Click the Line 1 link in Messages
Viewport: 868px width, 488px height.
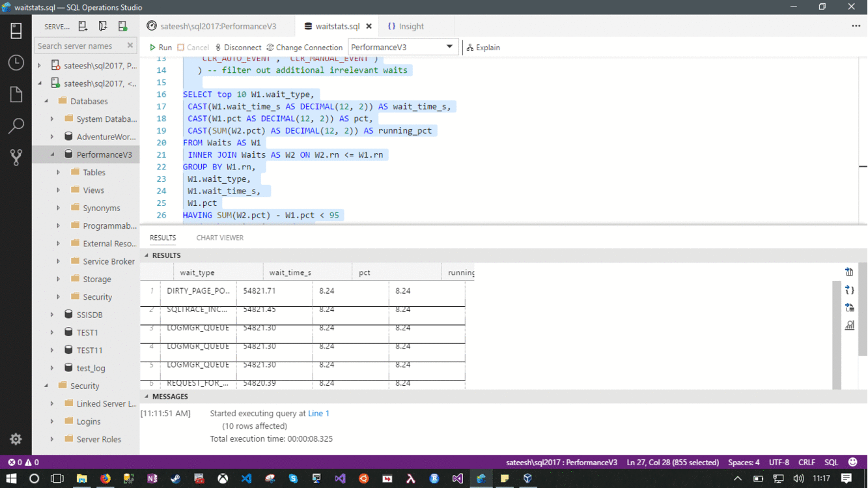tap(318, 413)
